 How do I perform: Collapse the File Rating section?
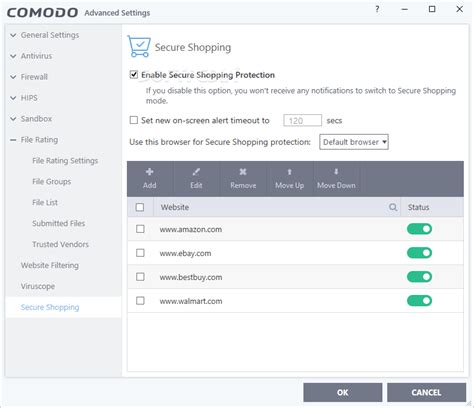(13, 140)
